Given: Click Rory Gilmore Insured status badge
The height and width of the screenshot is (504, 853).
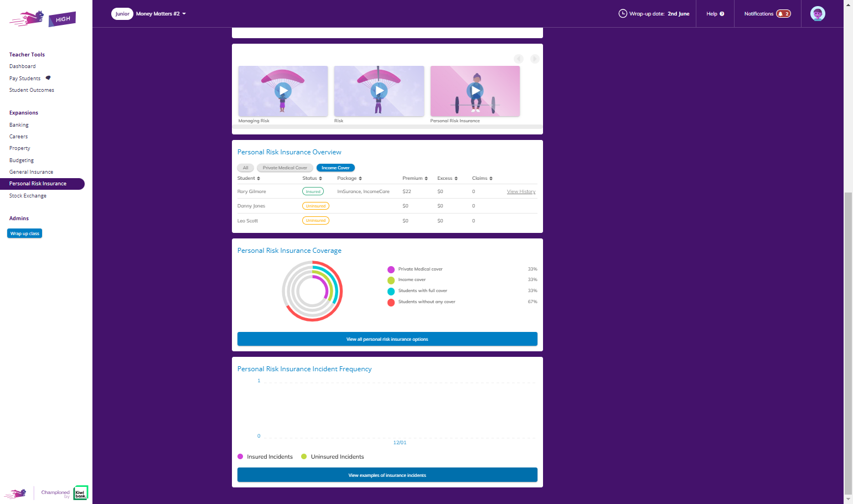Looking at the screenshot, I should pyautogui.click(x=313, y=191).
